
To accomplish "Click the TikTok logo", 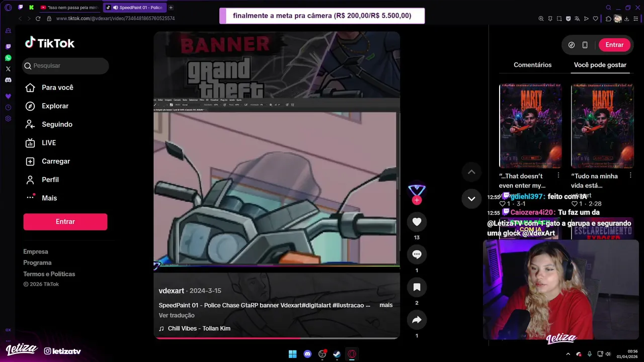I will [50, 43].
